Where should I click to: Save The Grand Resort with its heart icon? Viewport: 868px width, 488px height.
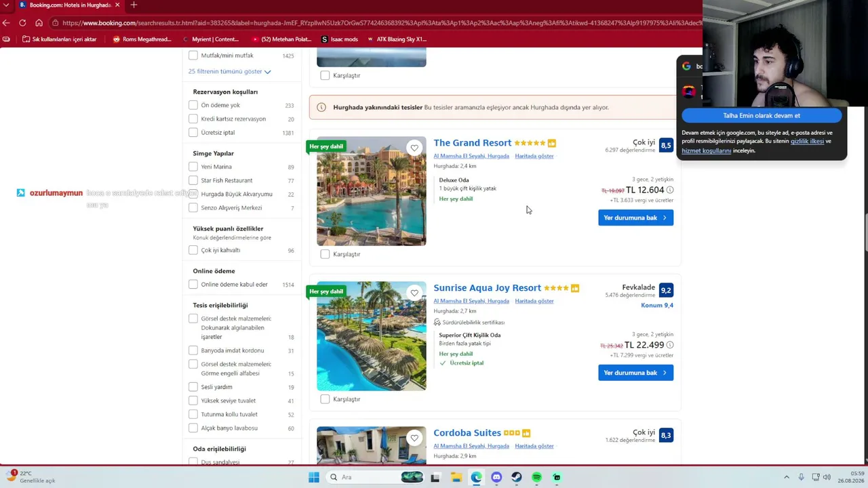[414, 148]
